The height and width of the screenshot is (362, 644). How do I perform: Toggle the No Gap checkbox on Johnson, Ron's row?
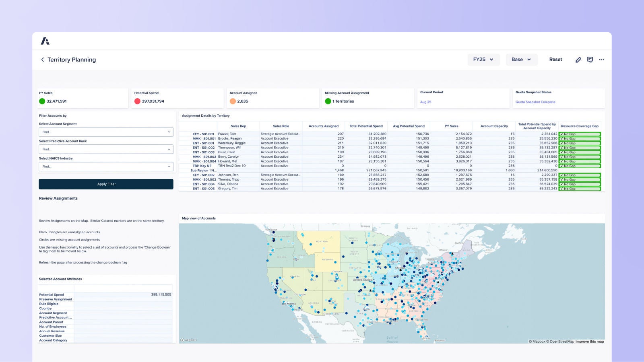579,175
